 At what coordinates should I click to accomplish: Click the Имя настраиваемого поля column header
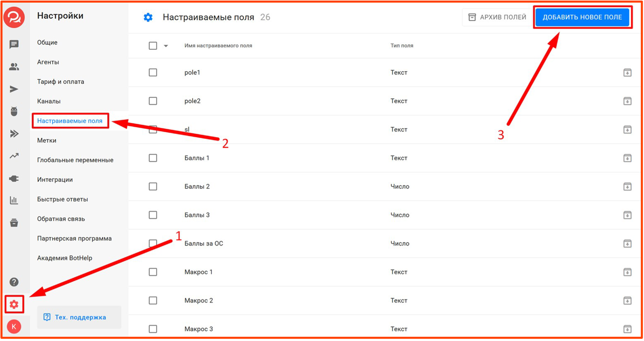218,46
